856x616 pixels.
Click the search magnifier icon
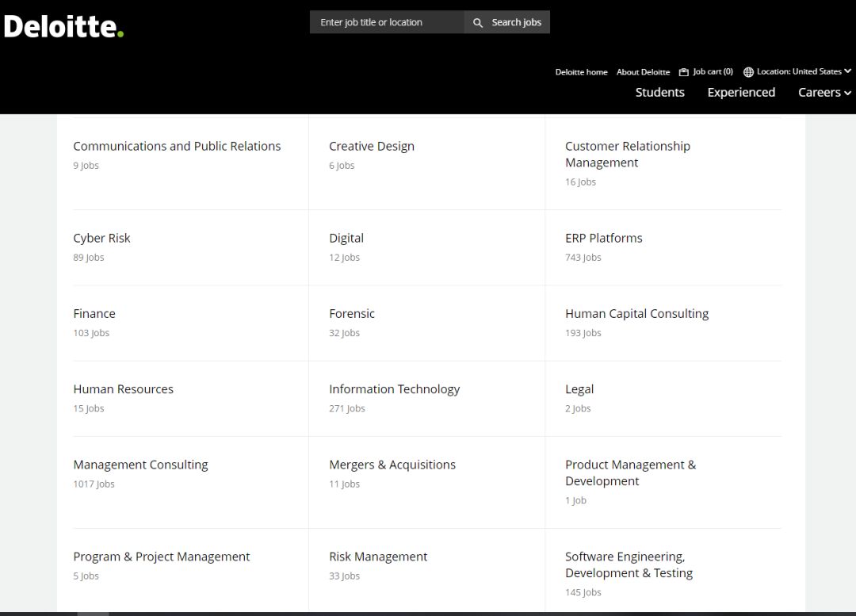coord(478,22)
